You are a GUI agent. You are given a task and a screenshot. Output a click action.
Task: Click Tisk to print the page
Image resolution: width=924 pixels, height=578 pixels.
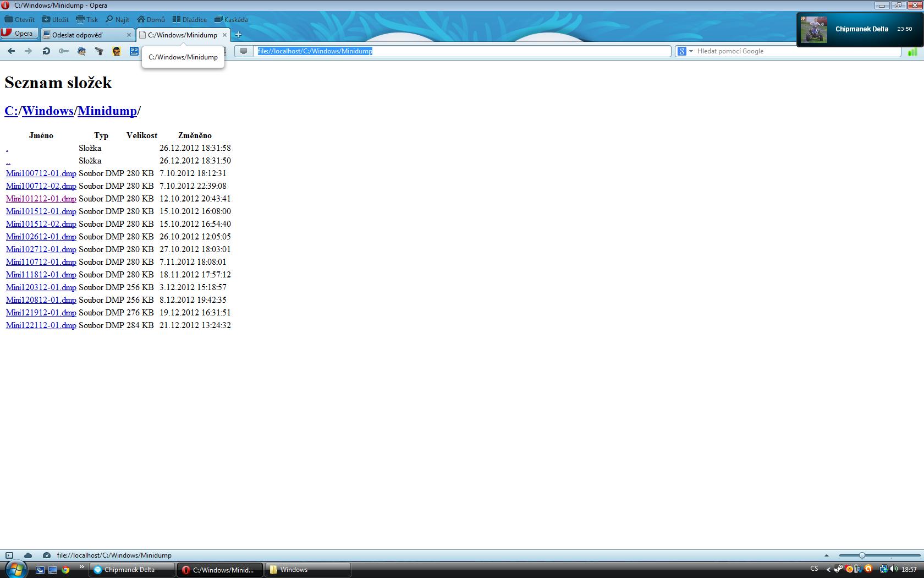point(87,19)
